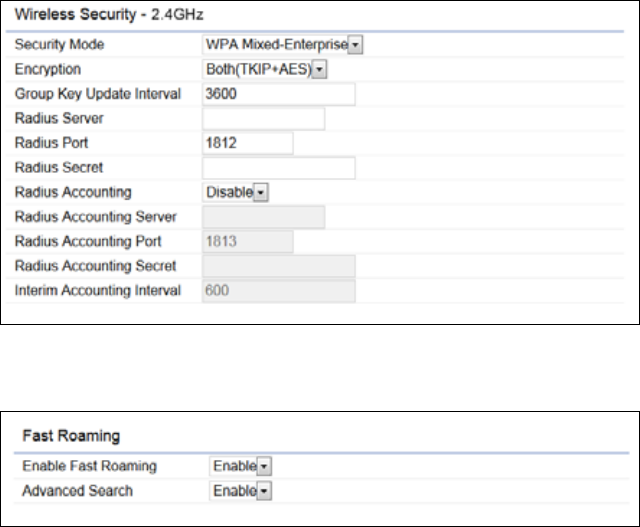Open Enable Fast Roaming dropdown
The image size is (640, 527).
coord(240,466)
